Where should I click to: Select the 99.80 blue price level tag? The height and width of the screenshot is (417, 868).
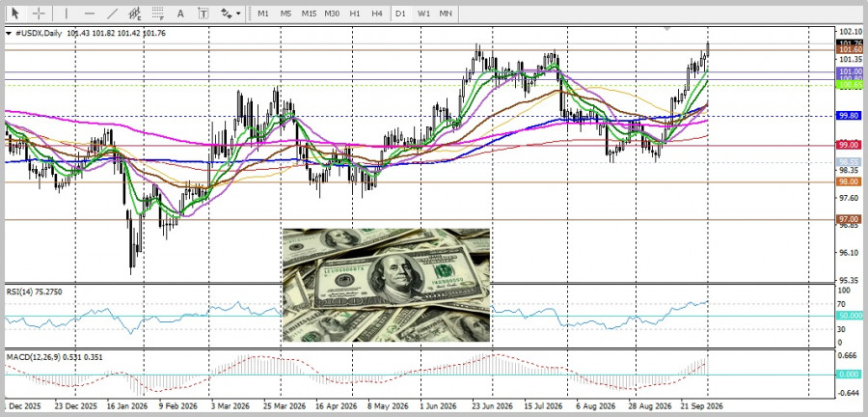850,116
